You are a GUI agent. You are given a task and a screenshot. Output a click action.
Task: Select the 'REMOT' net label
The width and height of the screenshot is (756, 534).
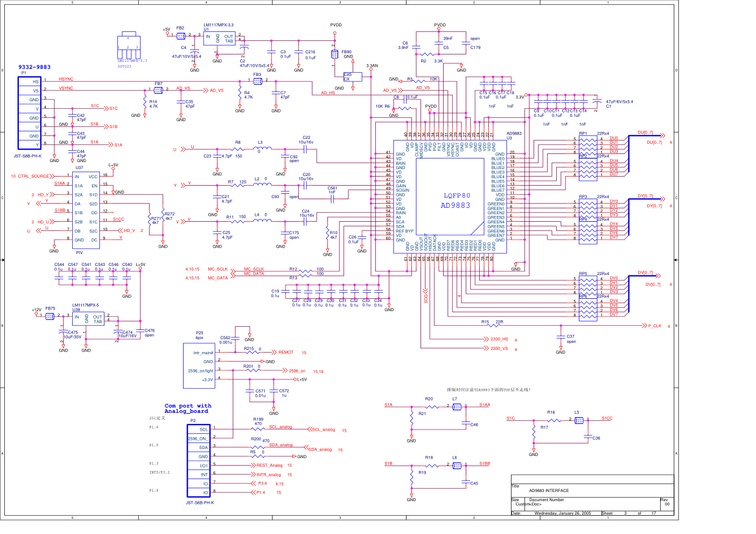coord(286,353)
